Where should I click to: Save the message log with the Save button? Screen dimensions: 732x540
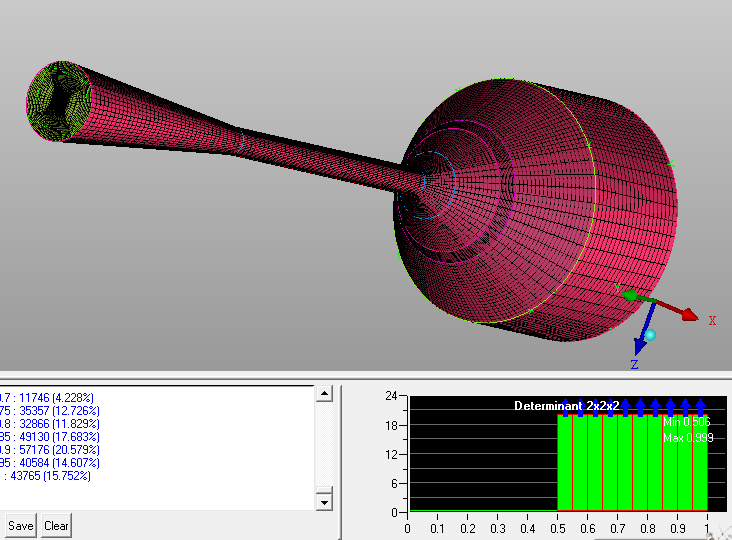pyautogui.click(x=21, y=526)
